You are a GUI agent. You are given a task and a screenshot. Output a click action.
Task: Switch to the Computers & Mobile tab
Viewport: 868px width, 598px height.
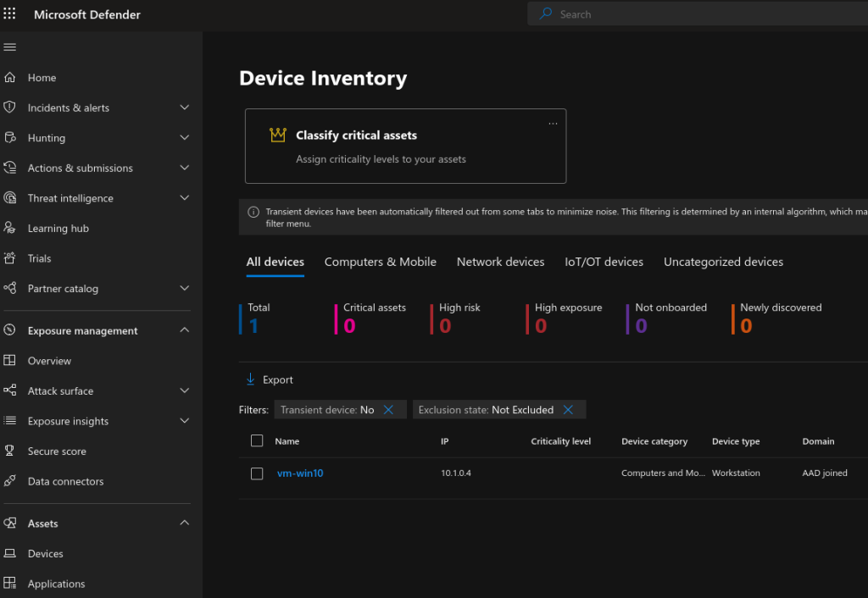coord(380,262)
